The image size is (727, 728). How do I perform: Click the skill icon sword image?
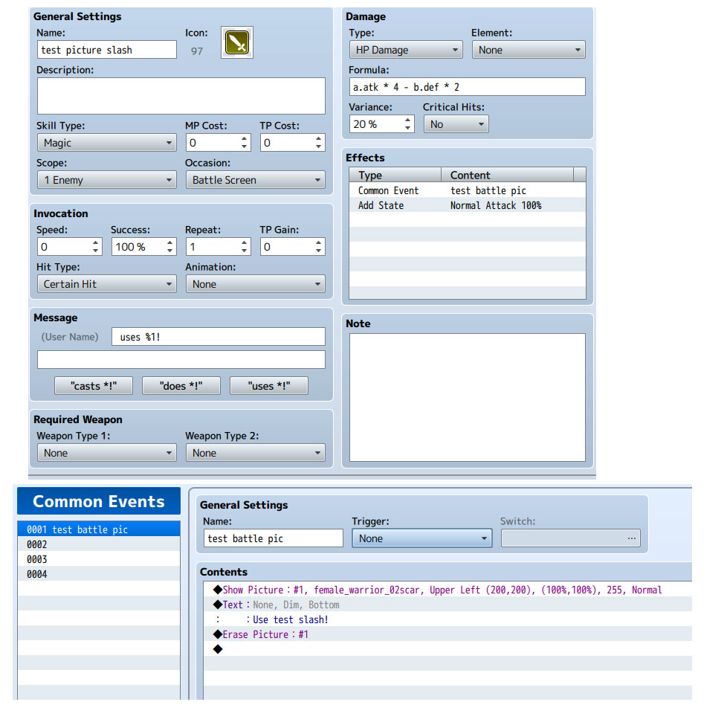click(x=237, y=42)
